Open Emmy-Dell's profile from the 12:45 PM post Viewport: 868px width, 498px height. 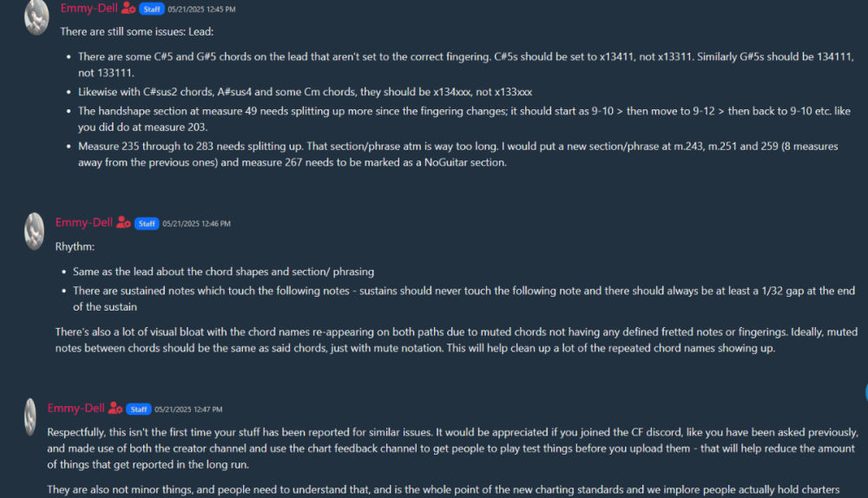point(89,8)
